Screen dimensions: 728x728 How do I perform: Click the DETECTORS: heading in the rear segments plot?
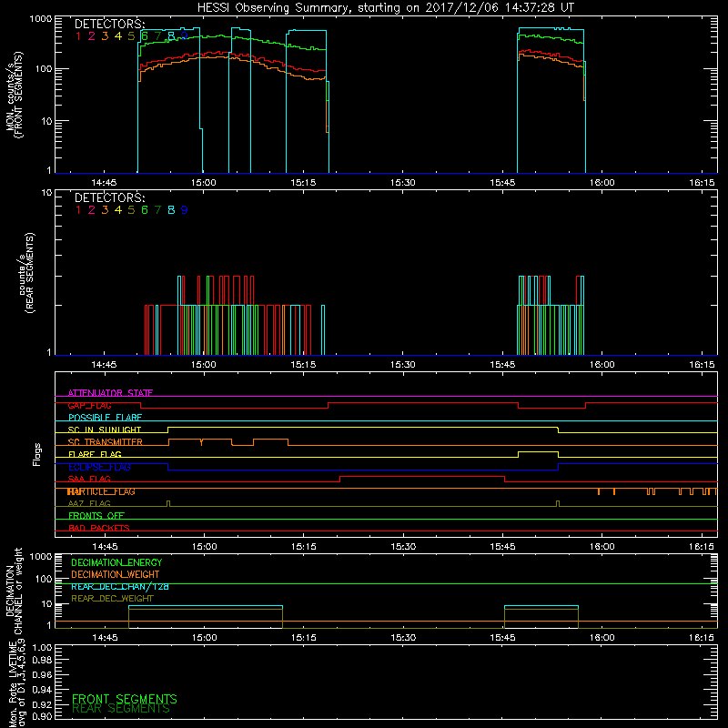(x=109, y=197)
